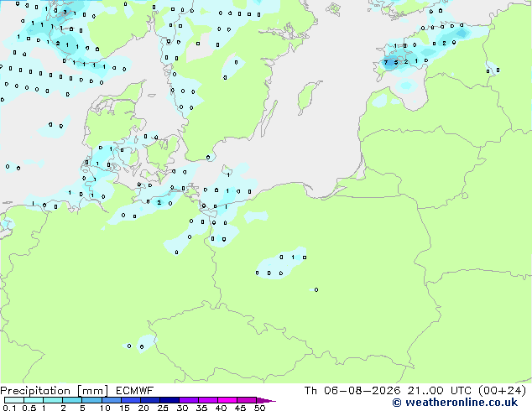
Task: Click the legend label '0.5'
Action: point(29,408)
